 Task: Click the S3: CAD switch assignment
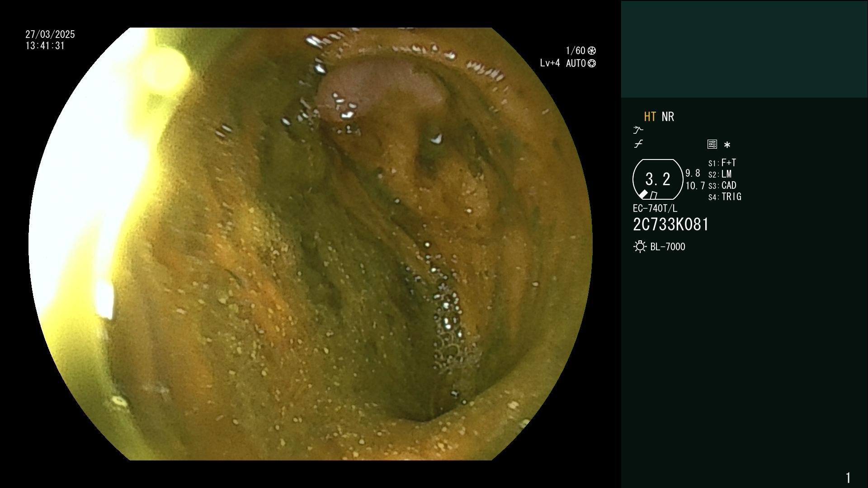(722, 186)
